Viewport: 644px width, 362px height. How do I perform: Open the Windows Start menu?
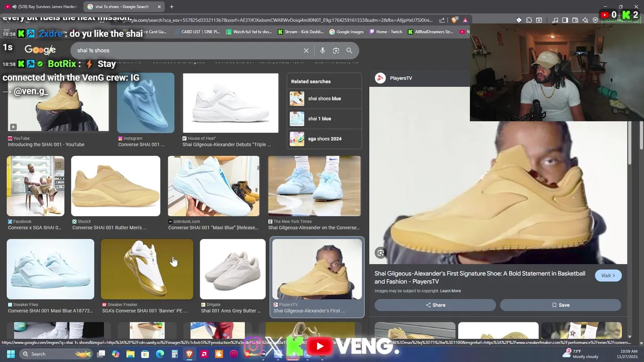(x=11, y=354)
